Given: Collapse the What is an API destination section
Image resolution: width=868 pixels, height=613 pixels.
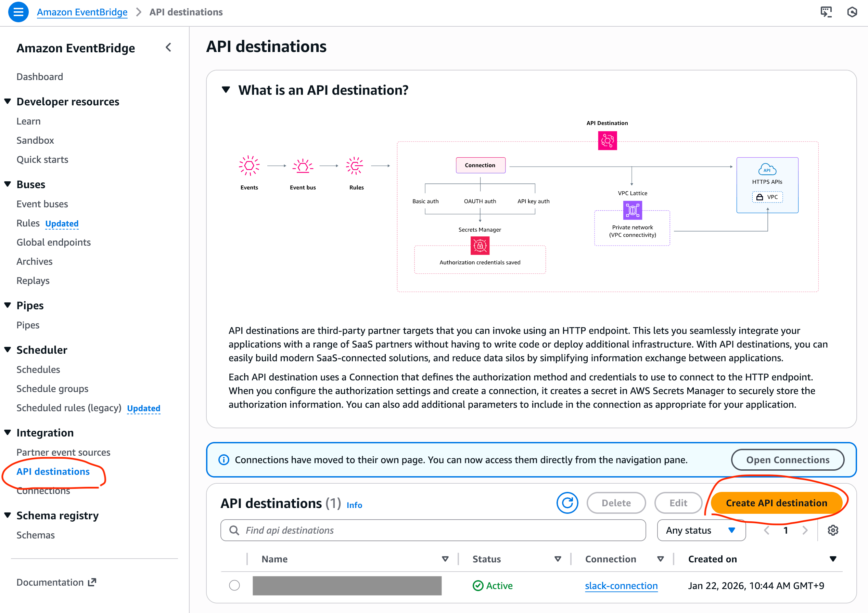Looking at the screenshot, I should (226, 90).
